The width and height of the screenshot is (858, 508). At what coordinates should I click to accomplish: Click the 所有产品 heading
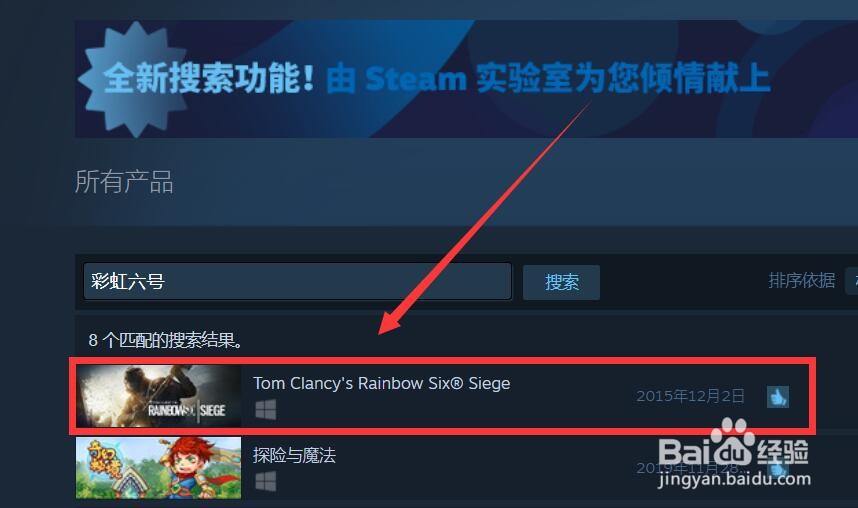tap(124, 182)
